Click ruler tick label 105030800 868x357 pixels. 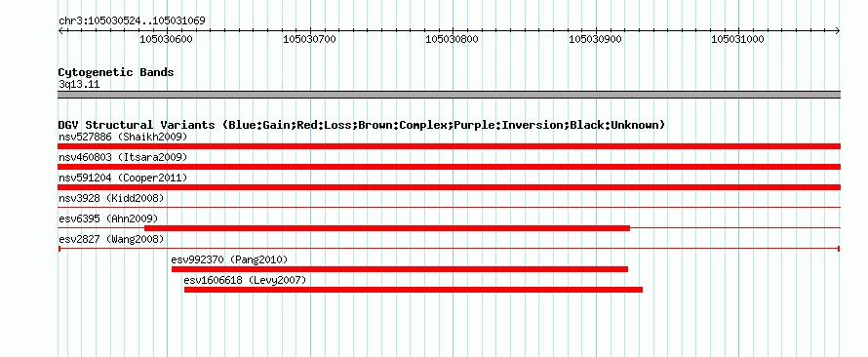[452, 39]
